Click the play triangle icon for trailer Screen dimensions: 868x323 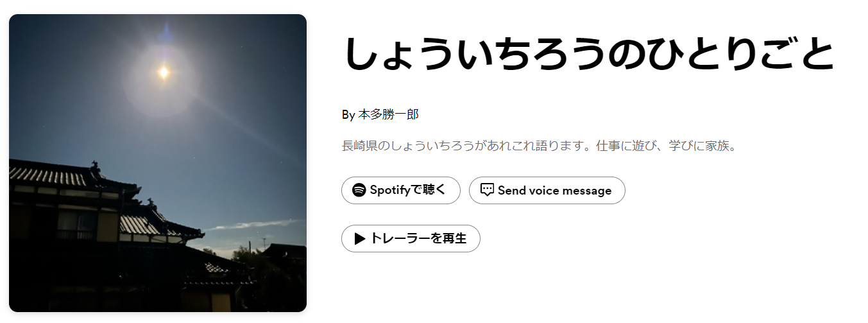(360, 239)
